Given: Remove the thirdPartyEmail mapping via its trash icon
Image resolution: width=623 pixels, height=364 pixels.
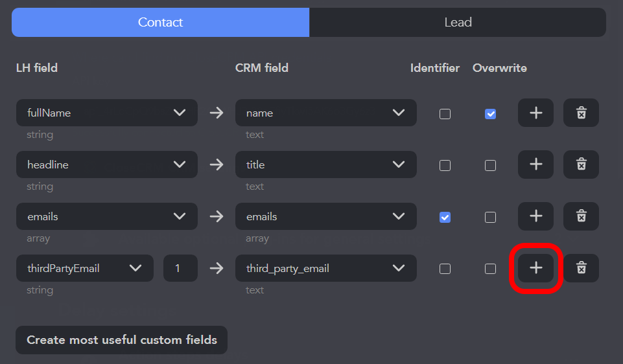Looking at the screenshot, I should click(581, 268).
